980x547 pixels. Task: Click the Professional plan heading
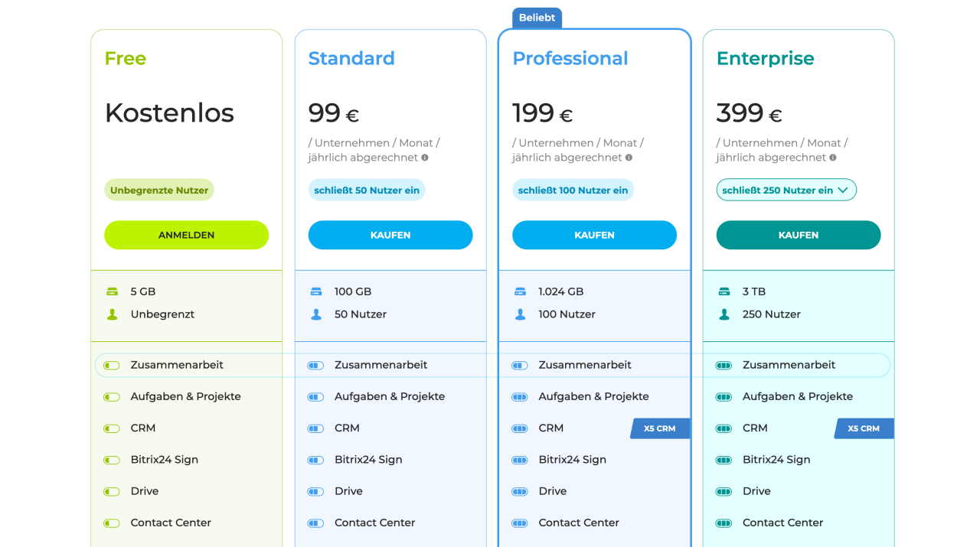point(570,58)
